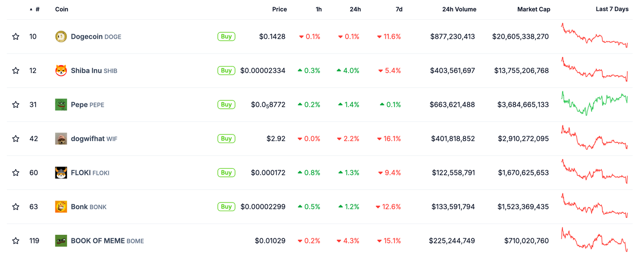Open Pepe's green 7-day sparkline chart
Image resolution: width=644 pixels, height=257 pixels.
(x=595, y=103)
